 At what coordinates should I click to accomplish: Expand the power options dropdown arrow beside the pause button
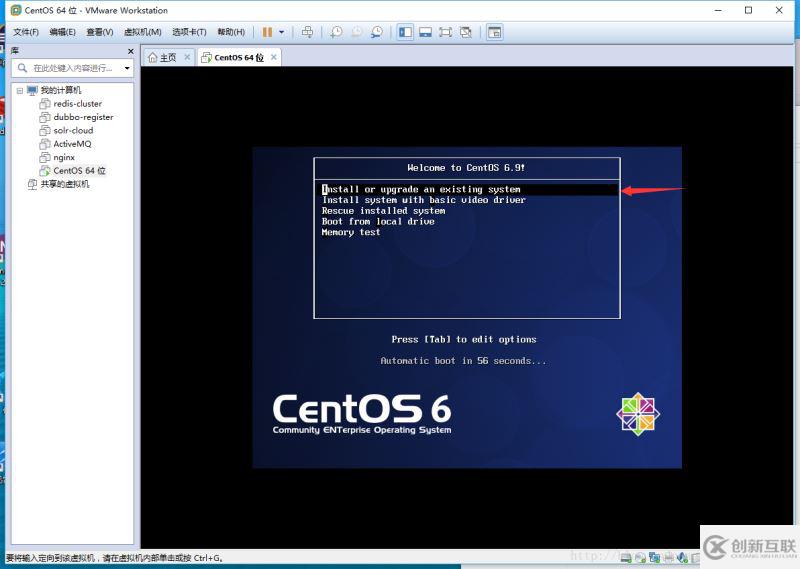(282, 32)
